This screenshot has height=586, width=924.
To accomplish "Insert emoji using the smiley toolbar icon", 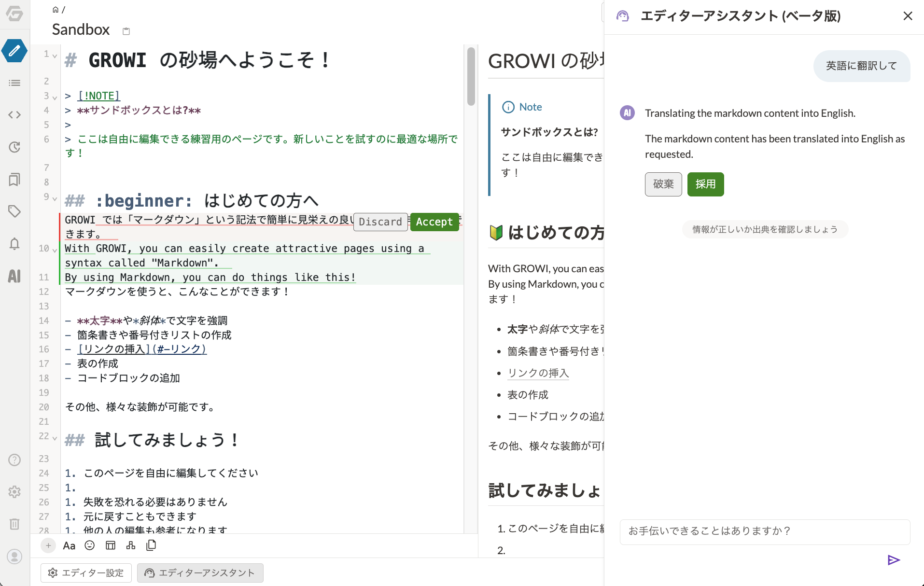I will pyautogui.click(x=90, y=545).
